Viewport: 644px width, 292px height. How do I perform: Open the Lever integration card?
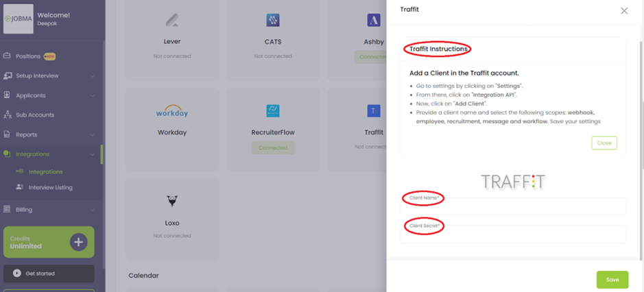click(172, 40)
